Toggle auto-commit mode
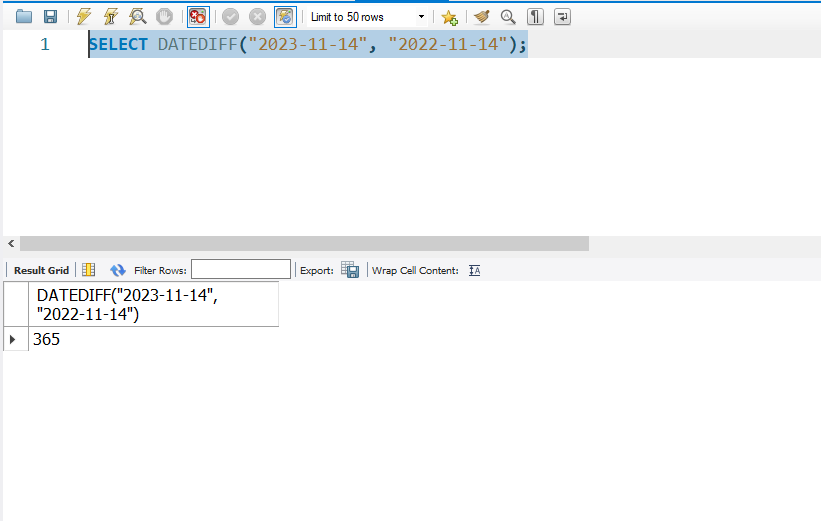Screen dimensions: 821x521 tap(285, 17)
